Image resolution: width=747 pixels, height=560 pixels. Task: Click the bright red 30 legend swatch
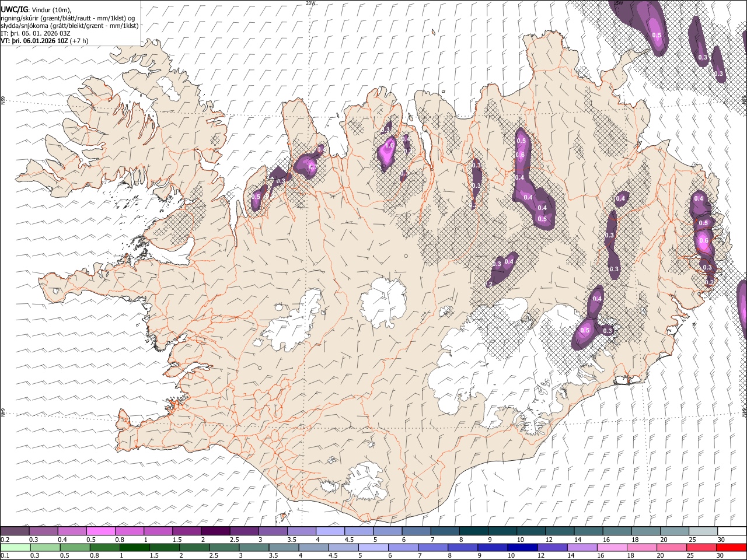731,547
